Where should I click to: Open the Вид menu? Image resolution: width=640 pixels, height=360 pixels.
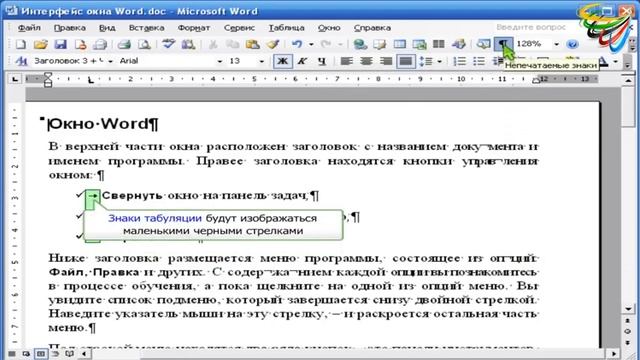[107, 28]
